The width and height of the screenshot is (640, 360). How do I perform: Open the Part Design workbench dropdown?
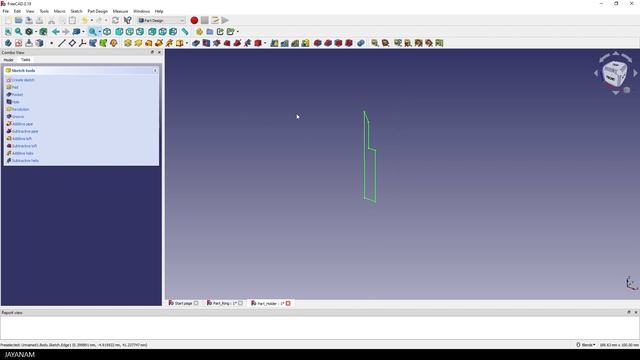point(162,20)
